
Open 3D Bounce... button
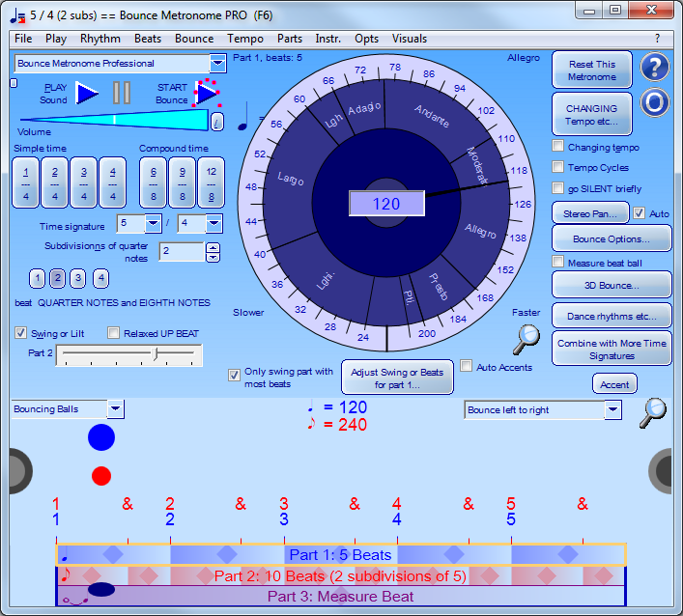612,285
